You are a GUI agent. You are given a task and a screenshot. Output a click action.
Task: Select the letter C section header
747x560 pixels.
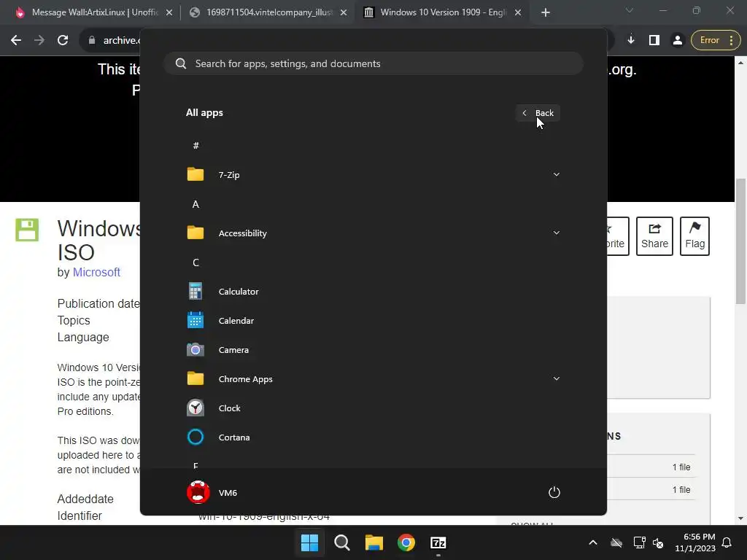(196, 262)
